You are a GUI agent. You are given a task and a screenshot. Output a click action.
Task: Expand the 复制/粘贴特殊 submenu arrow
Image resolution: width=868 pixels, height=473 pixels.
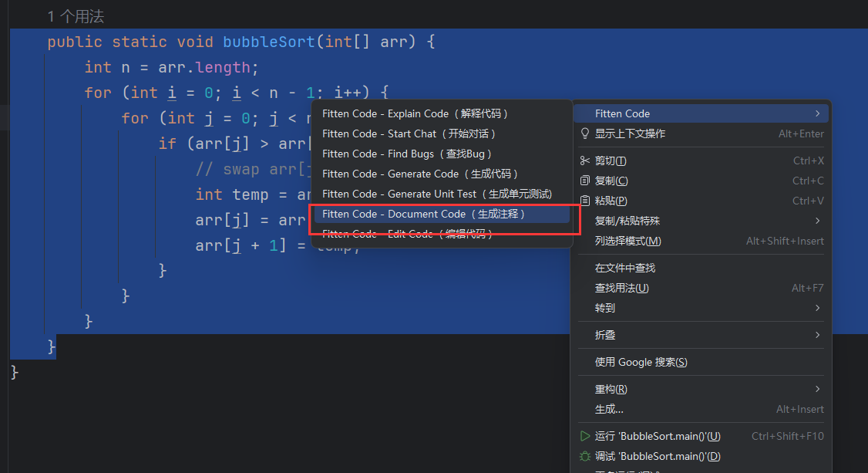pyautogui.click(x=818, y=221)
